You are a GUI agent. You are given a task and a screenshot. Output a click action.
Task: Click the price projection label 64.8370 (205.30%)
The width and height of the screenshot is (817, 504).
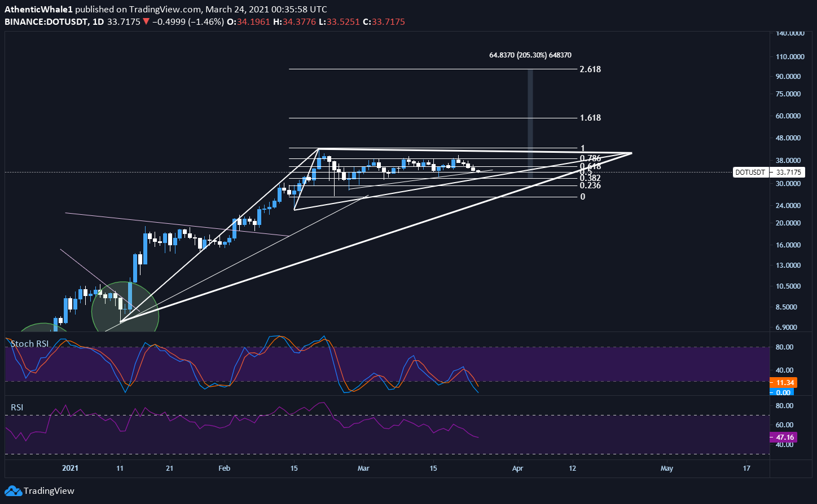530,55
